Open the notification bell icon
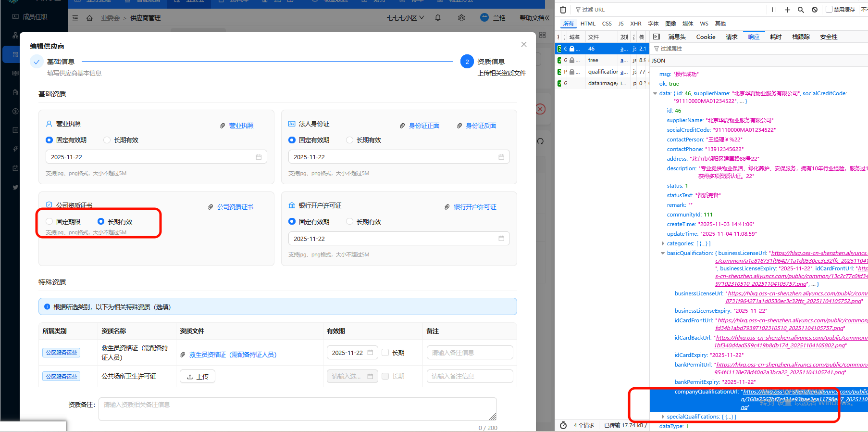Screen dimensions: 868x432 [438, 18]
